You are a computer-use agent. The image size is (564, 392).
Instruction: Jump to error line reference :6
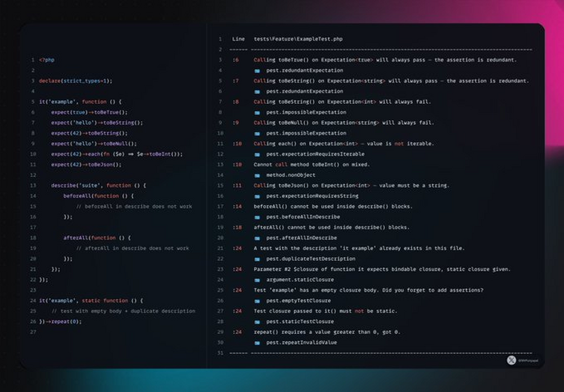[236, 60]
